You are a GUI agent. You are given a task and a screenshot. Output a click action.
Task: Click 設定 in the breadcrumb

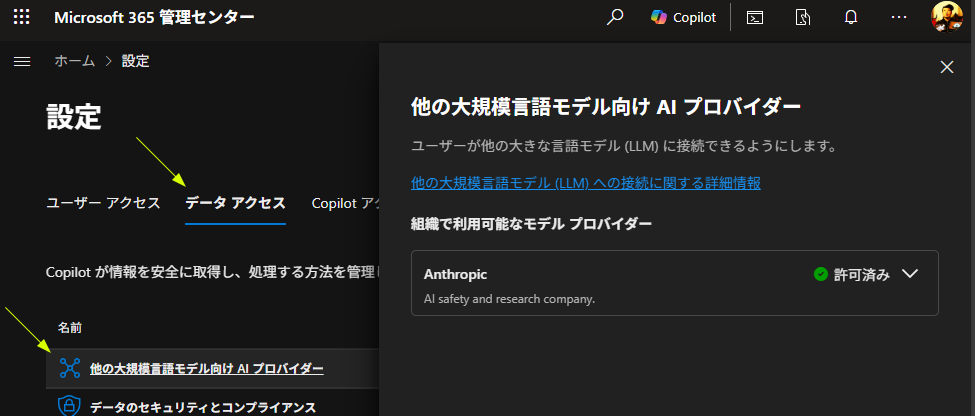coord(135,62)
